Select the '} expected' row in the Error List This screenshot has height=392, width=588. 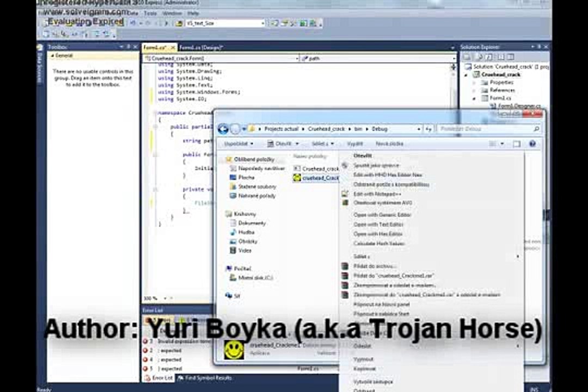[x=163, y=369]
